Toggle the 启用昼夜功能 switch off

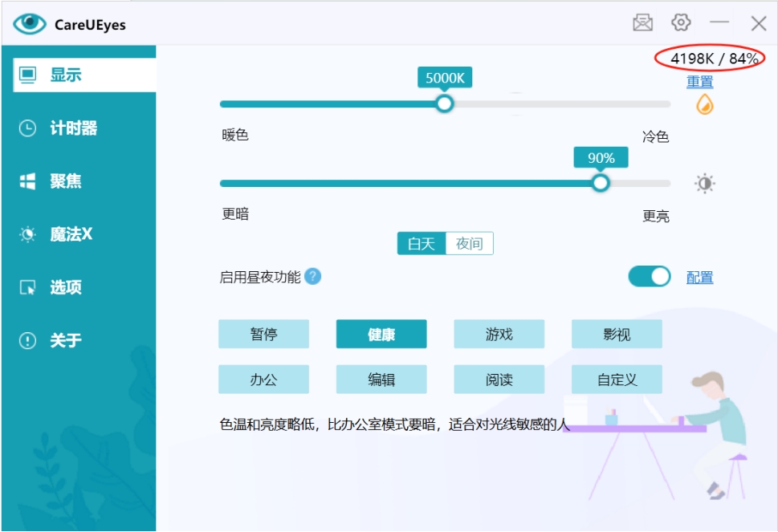649,277
